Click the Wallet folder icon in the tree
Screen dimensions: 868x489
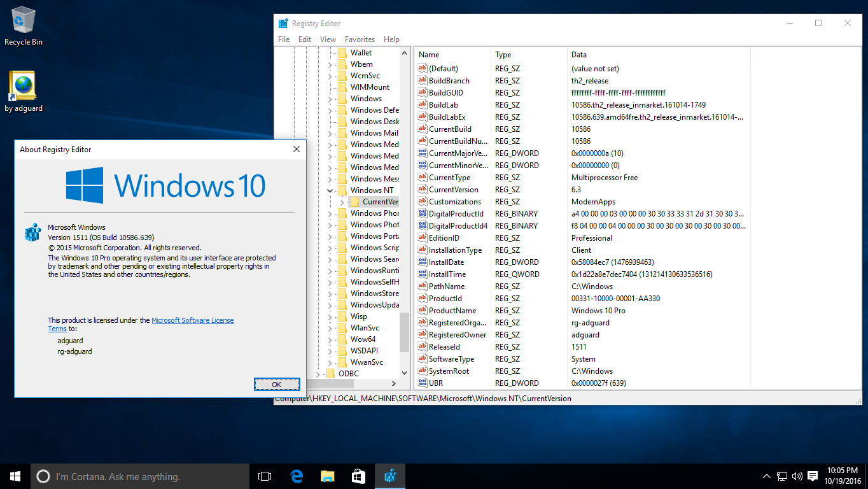pos(342,53)
